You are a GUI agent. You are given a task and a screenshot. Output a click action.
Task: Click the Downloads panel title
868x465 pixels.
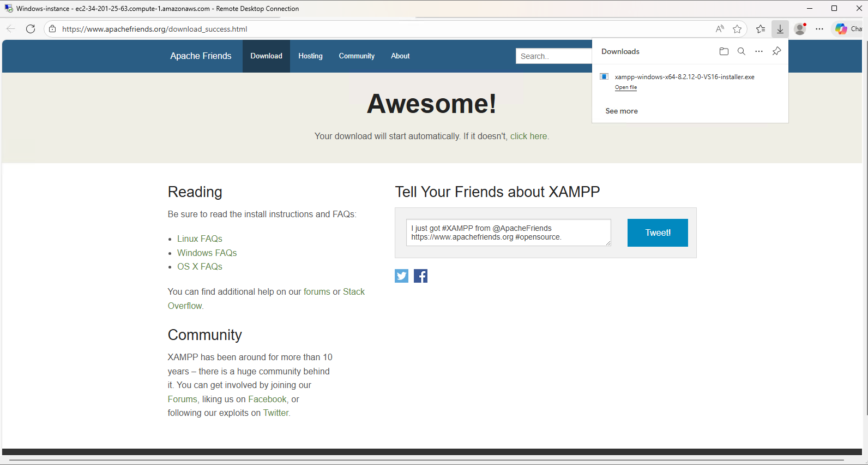pos(620,51)
